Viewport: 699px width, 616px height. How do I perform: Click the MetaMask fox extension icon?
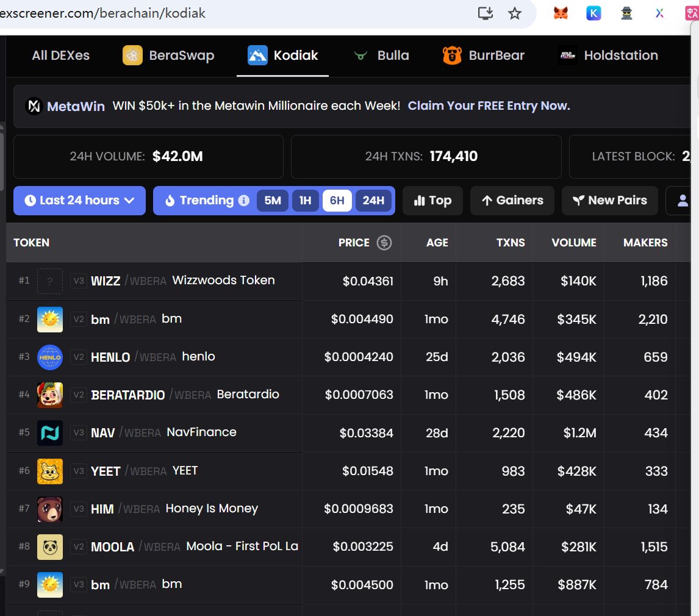(561, 13)
